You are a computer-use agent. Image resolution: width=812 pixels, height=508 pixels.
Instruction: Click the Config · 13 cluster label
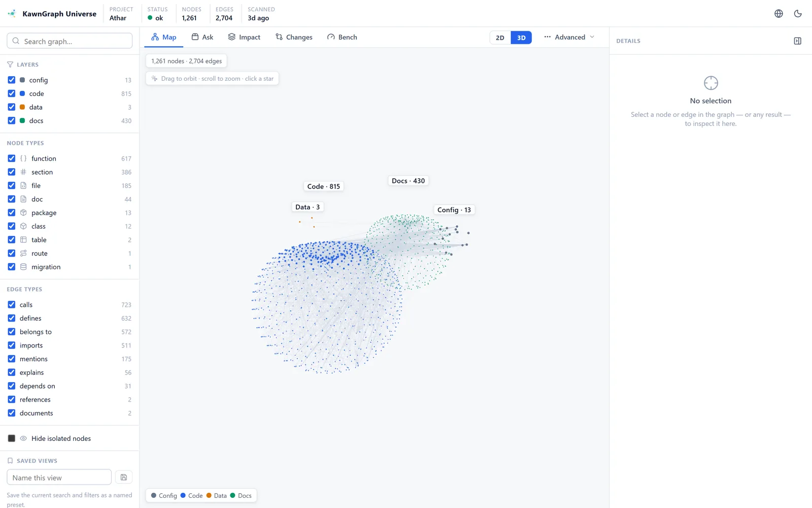454,210
